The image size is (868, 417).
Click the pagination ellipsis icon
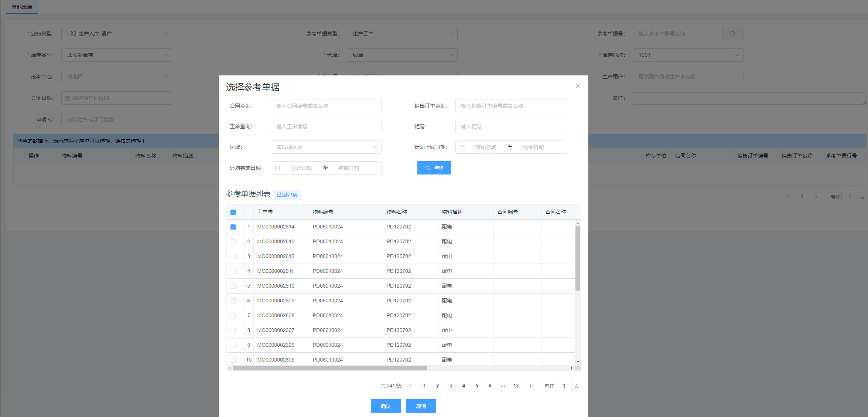tap(503, 386)
